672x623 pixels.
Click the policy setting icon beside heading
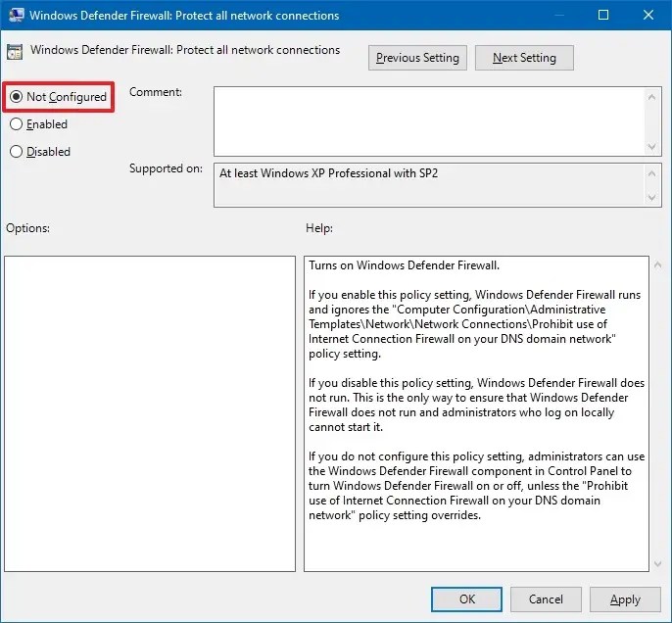pos(15,52)
